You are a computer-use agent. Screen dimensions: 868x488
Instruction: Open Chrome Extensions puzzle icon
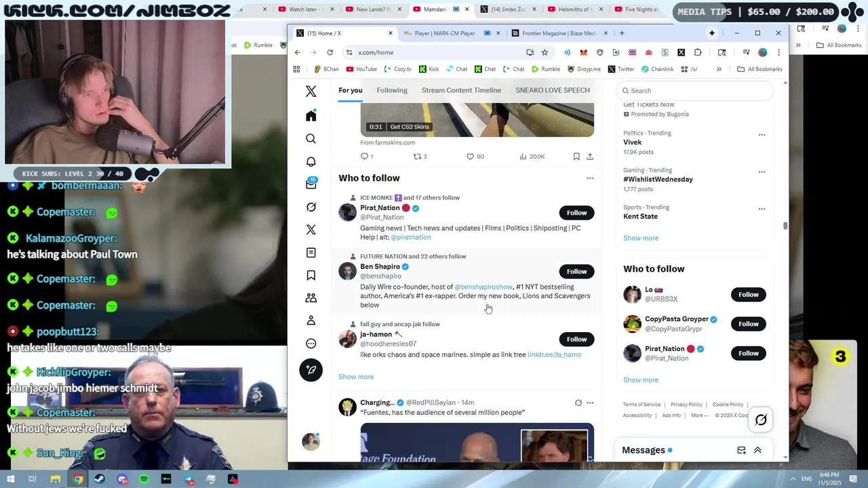tap(697, 52)
